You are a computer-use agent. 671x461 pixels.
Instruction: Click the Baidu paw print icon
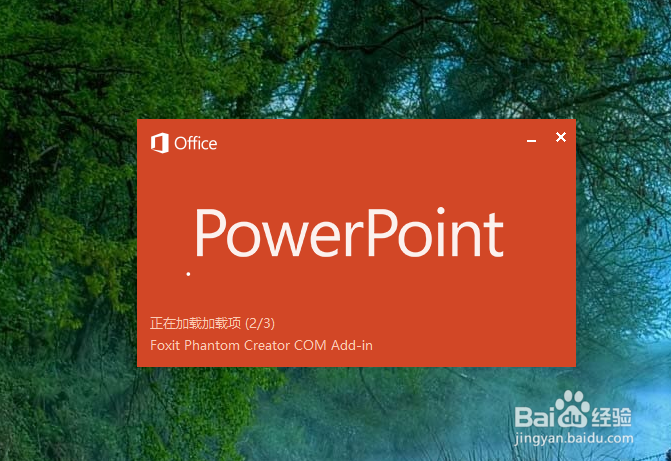[x=572, y=409]
